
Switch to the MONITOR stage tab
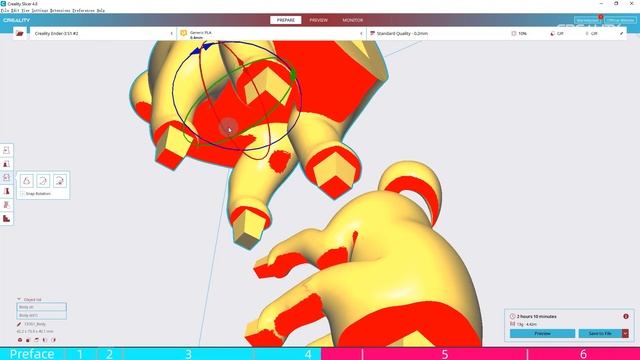click(x=353, y=20)
